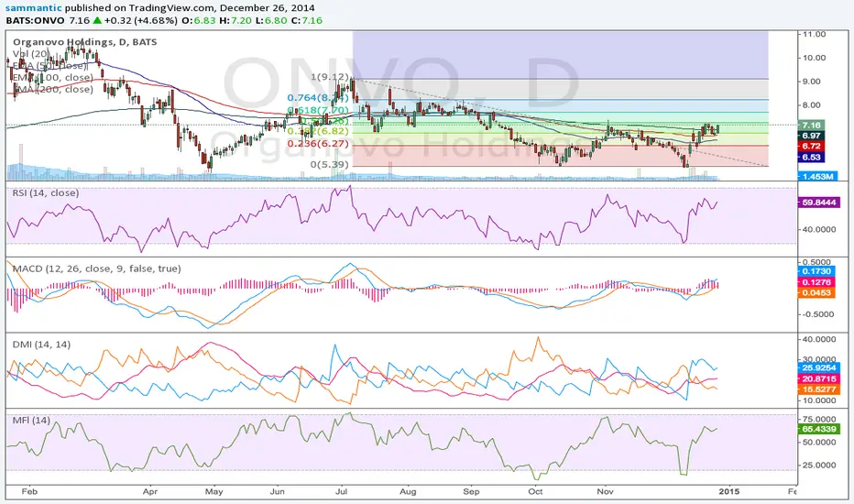Select the MFI (14) pane label
This screenshot has height=504, width=854.
coord(31,420)
